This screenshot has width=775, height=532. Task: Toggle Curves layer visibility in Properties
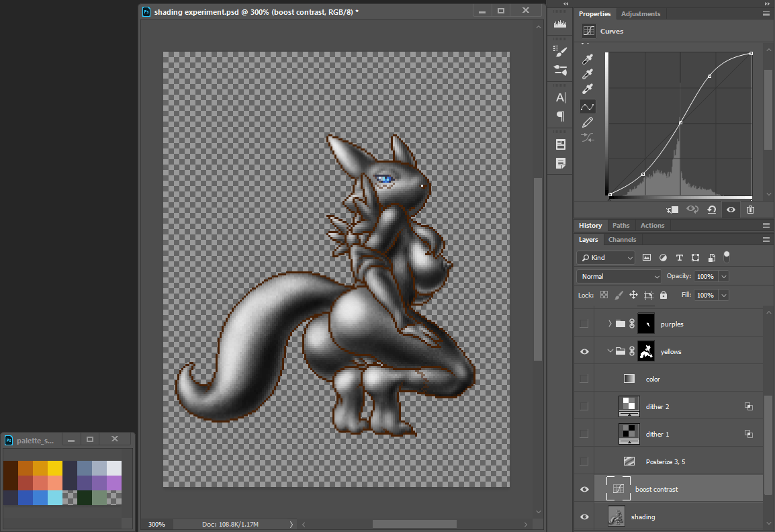(x=731, y=210)
